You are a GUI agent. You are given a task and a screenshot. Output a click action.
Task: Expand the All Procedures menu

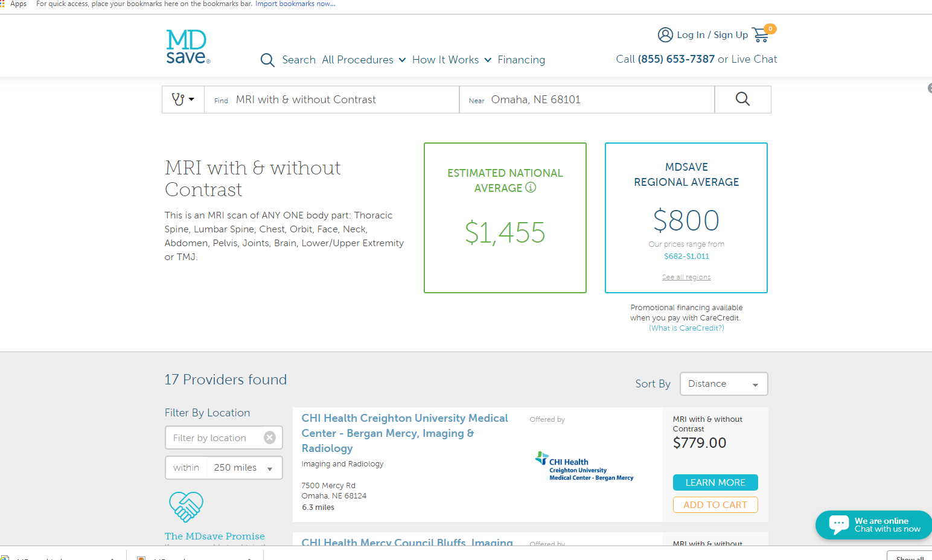(x=363, y=60)
